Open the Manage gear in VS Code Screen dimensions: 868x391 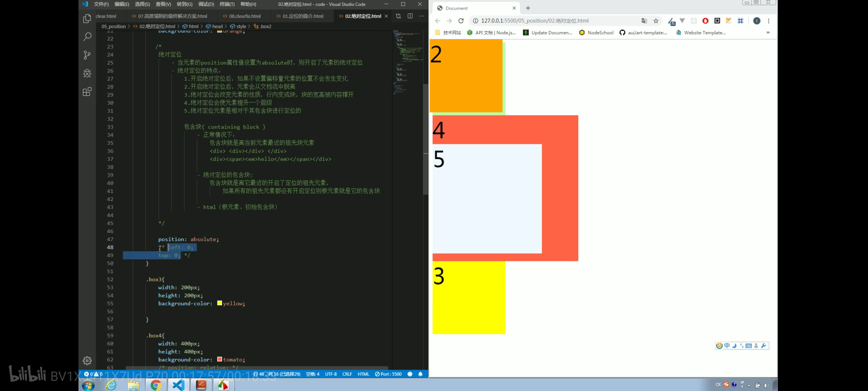point(87,361)
